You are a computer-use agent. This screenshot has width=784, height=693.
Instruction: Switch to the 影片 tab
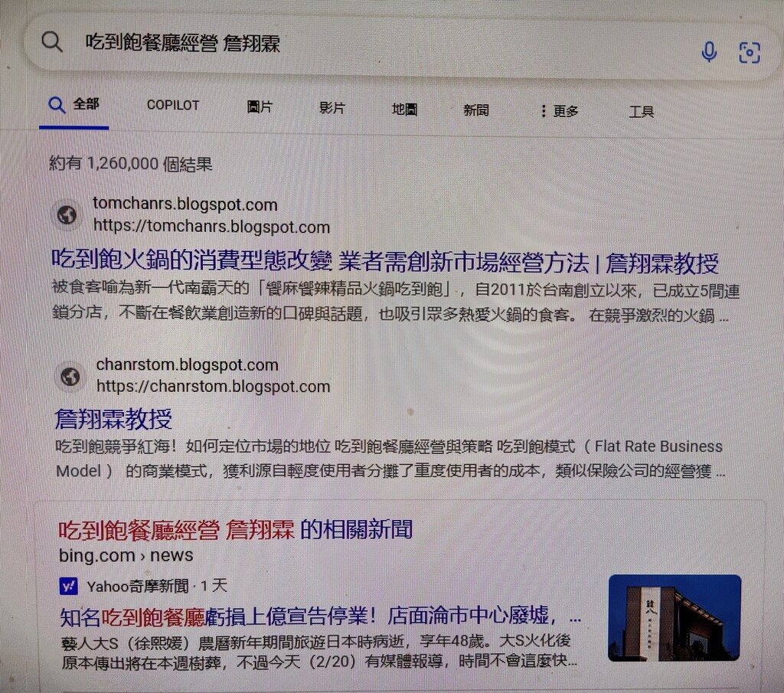332,108
